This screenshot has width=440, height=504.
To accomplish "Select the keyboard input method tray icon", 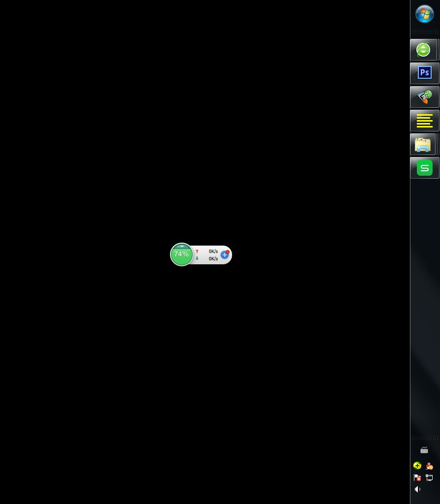I will click(424, 450).
